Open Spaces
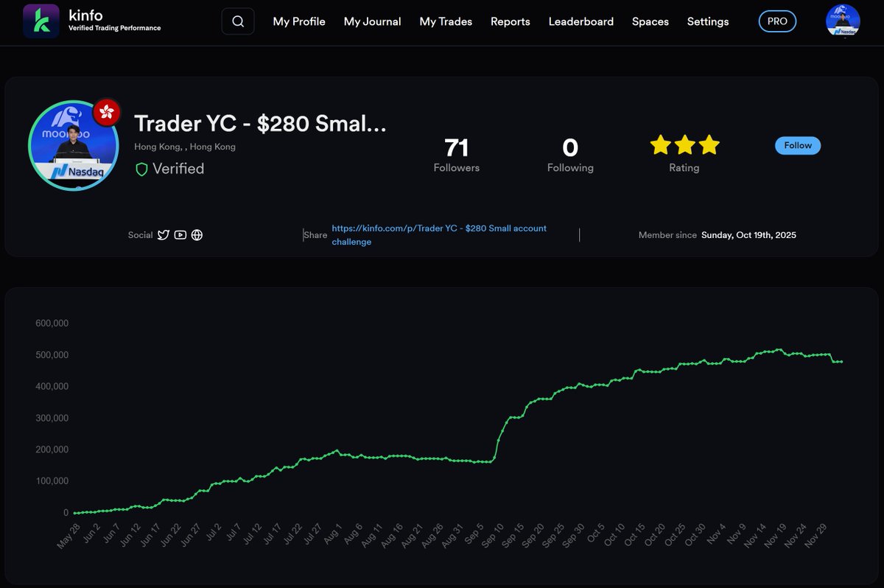 click(650, 21)
